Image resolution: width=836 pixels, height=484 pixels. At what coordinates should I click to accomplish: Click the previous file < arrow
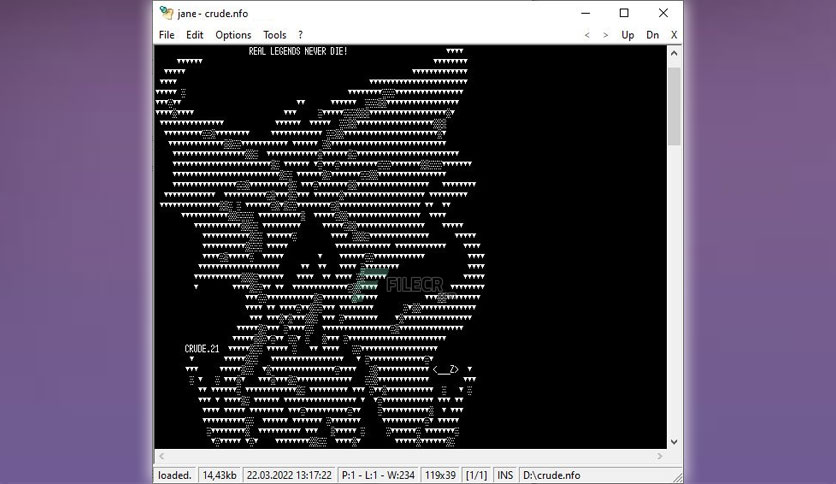click(x=587, y=35)
